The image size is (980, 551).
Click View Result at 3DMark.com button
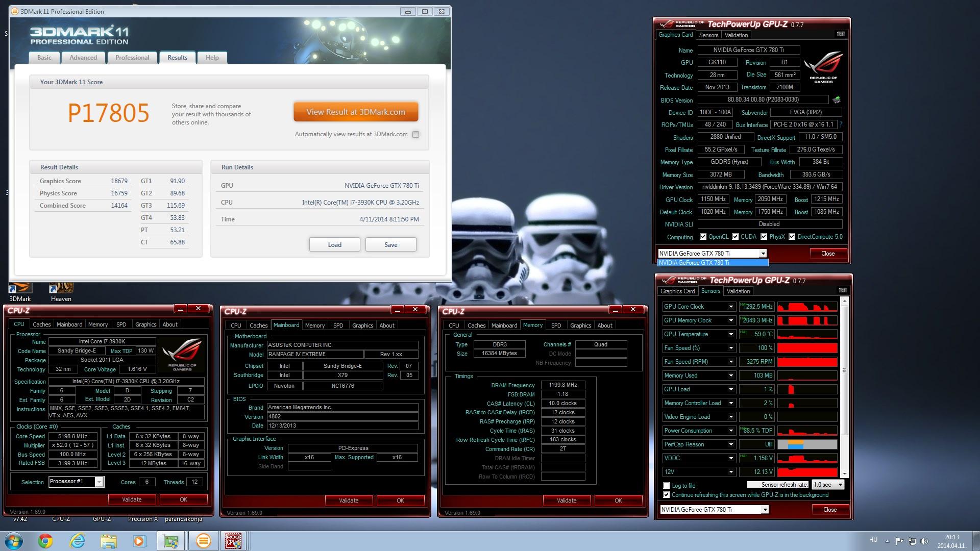click(x=356, y=112)
